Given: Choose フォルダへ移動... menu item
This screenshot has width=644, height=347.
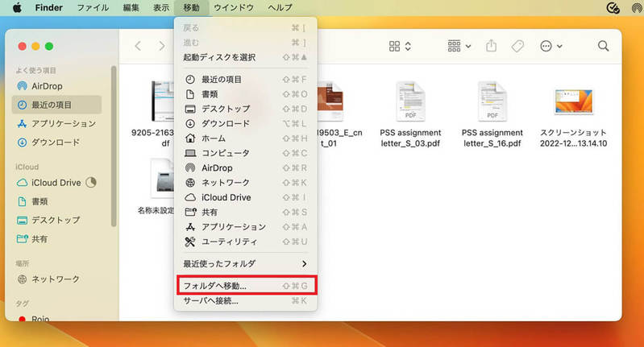Looking at the screenshot, I should (x=245, y=286).
